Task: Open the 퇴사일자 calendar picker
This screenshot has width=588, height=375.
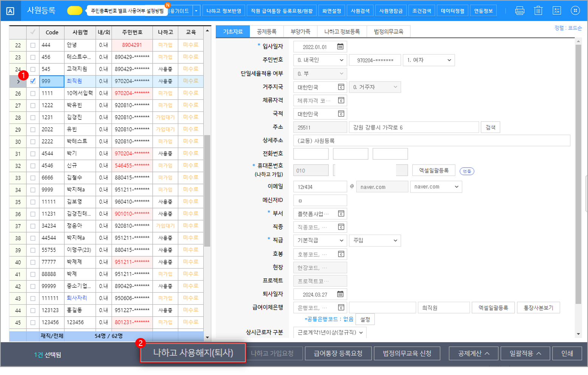Action: (x=340, y=294)
